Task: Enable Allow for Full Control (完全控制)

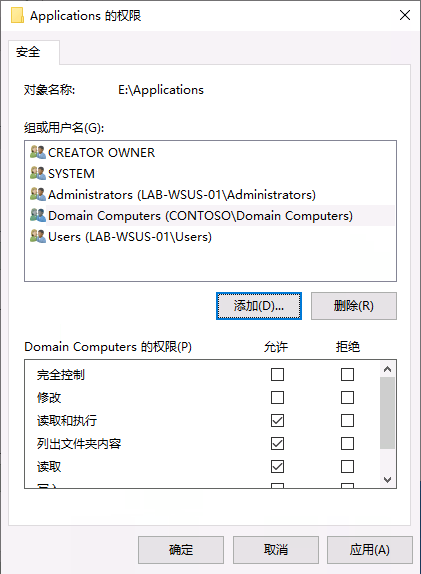Action: click(x=277, y=374)
